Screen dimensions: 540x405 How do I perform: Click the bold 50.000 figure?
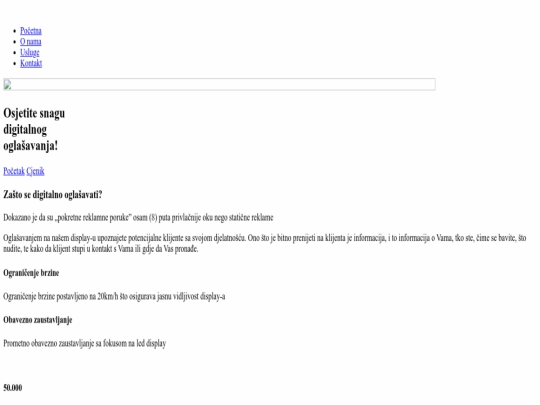[13, 388]
